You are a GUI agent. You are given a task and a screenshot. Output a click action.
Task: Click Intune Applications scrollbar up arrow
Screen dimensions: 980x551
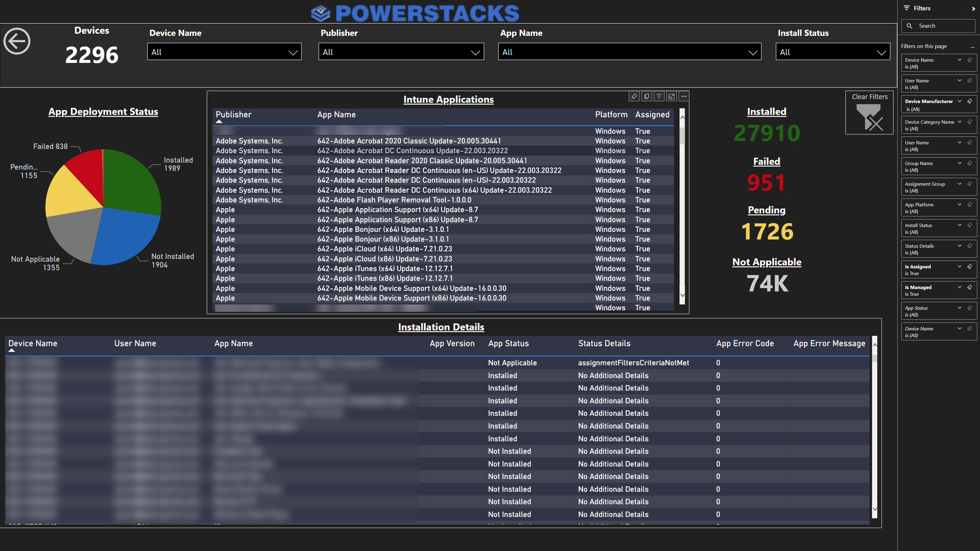click(682, 117)
